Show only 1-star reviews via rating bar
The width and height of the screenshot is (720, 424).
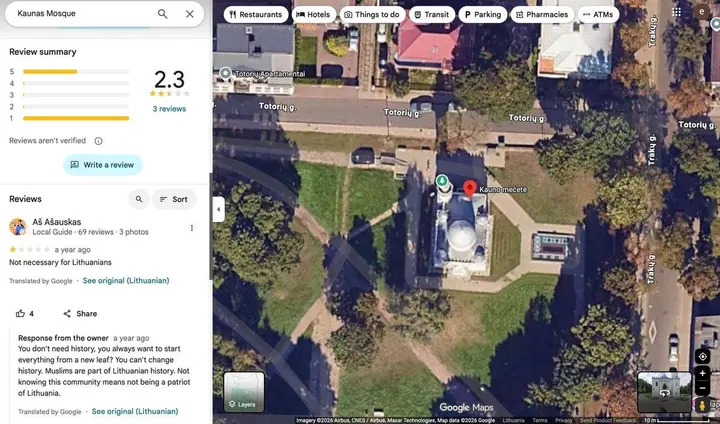(76, 119)
